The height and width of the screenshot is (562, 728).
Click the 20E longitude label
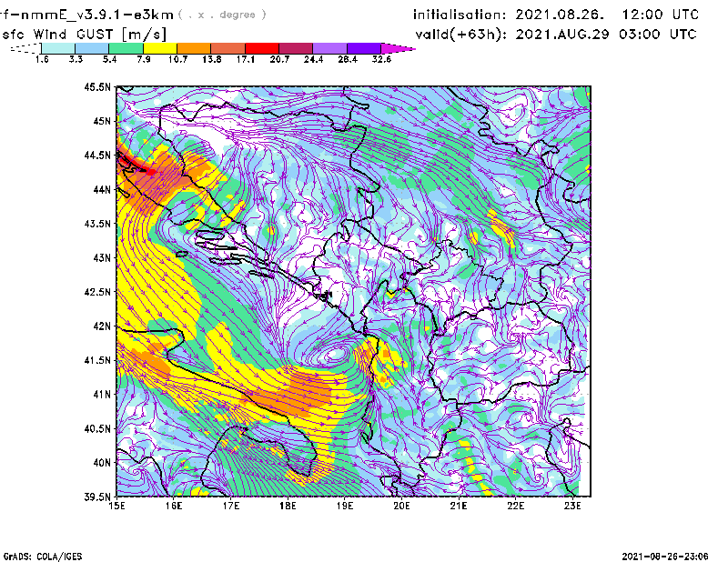pyautogui.click(x=401, y=506)
